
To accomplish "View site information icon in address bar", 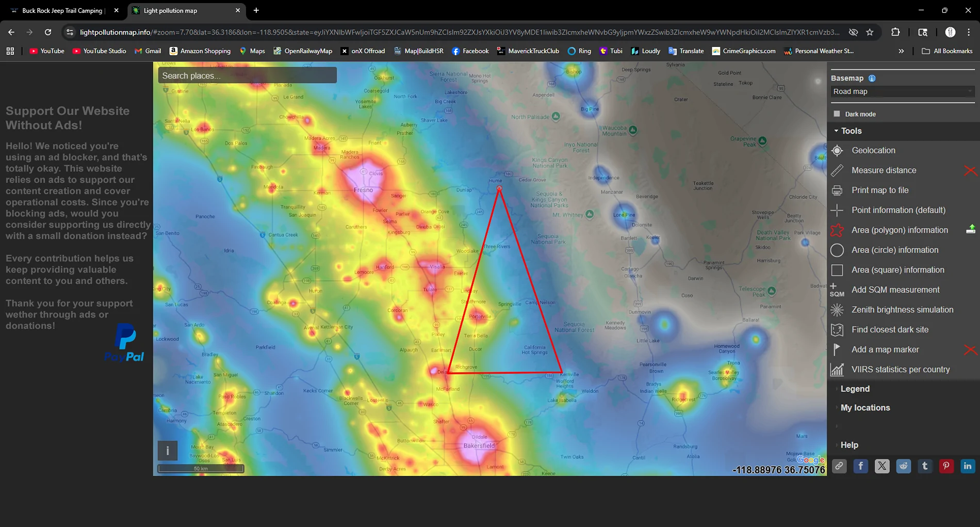I will coord(70,32).
